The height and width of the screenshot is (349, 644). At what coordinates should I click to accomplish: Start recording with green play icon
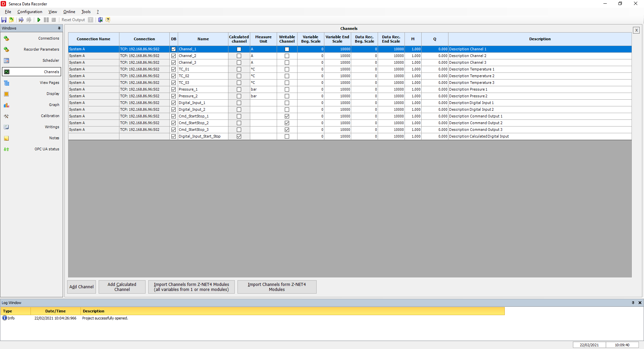click(x=39, y=20)
